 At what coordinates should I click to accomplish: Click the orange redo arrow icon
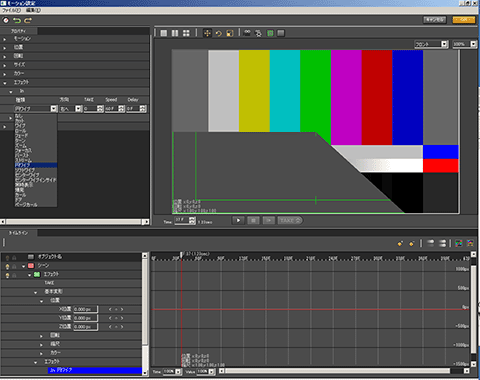(x=28, y=20)
